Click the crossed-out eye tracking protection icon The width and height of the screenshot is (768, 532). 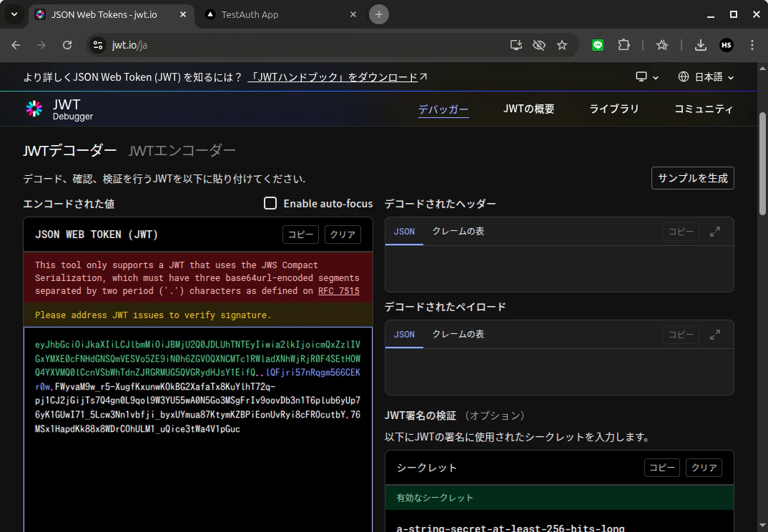pos(538,45)
